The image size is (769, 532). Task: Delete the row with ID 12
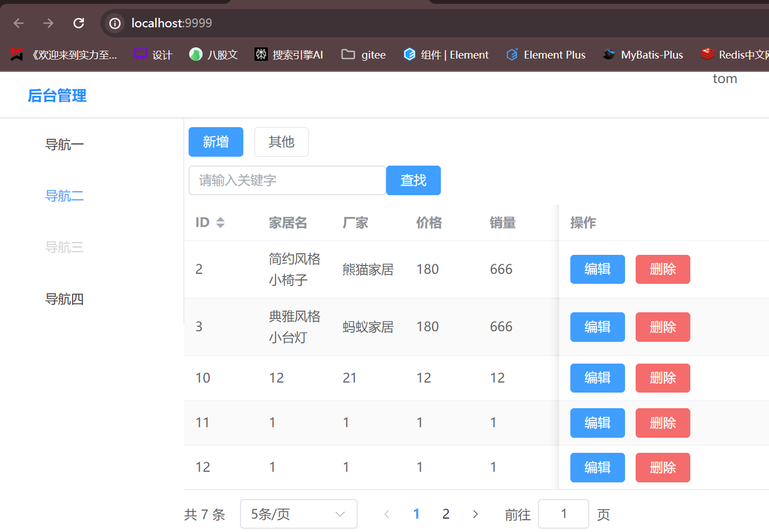(x=663, y=467)
